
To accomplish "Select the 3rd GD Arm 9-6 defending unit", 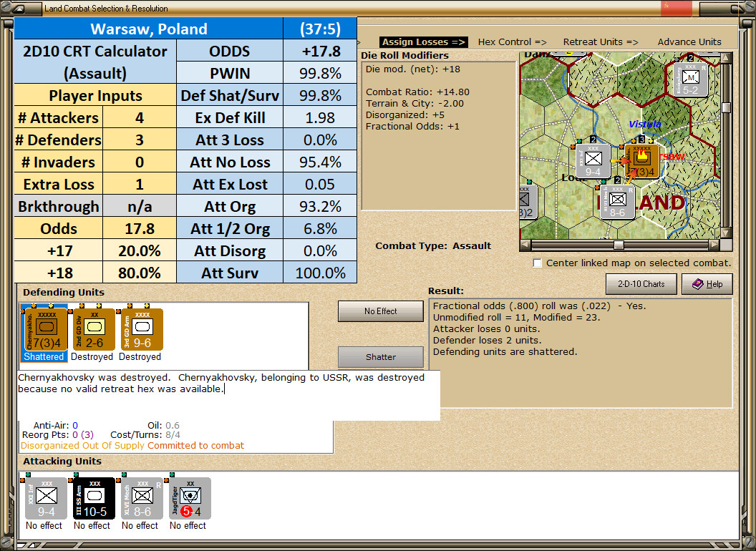I will click(x=141, y=330).
